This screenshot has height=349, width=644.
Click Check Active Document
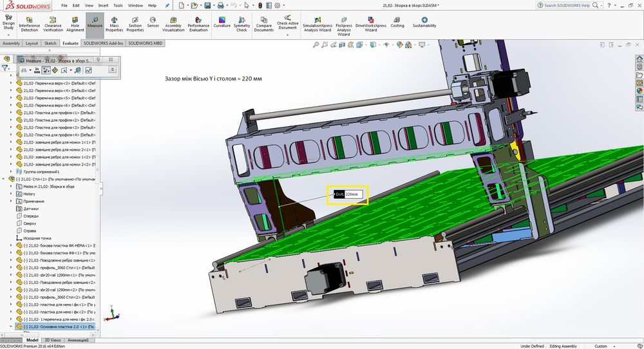coord(287,22)
